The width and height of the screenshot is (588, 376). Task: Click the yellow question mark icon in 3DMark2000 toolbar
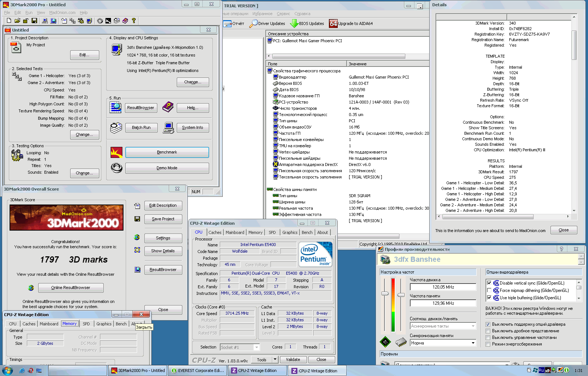134,21
